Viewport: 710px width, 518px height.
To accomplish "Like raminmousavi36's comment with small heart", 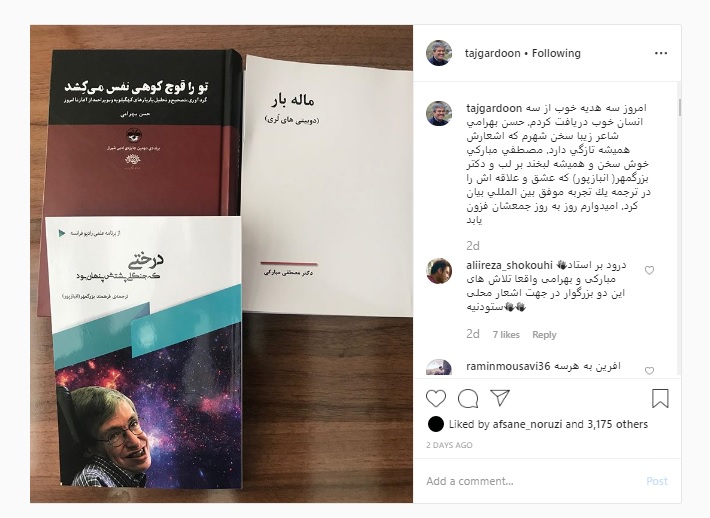I will tap(649, 371).
